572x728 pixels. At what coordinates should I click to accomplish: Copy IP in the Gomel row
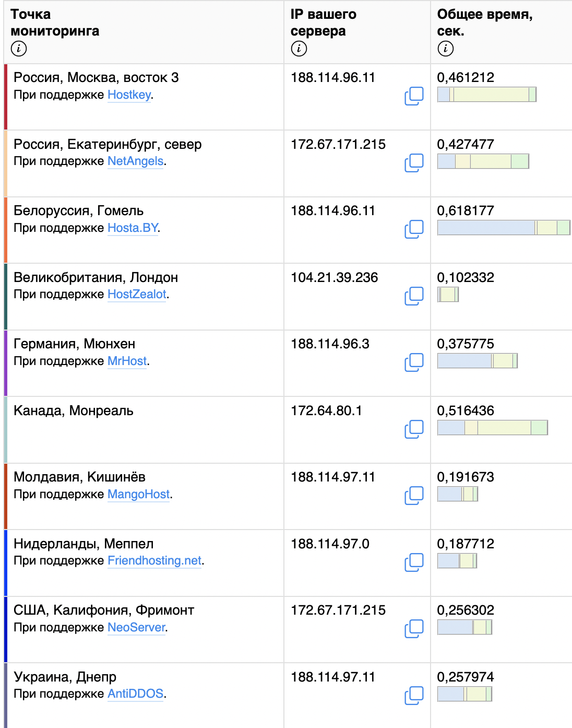[414, 229]
